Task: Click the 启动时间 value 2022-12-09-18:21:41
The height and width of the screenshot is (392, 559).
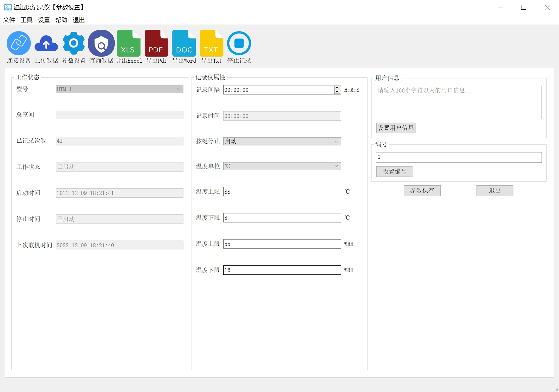Action: tap(119, 193)
